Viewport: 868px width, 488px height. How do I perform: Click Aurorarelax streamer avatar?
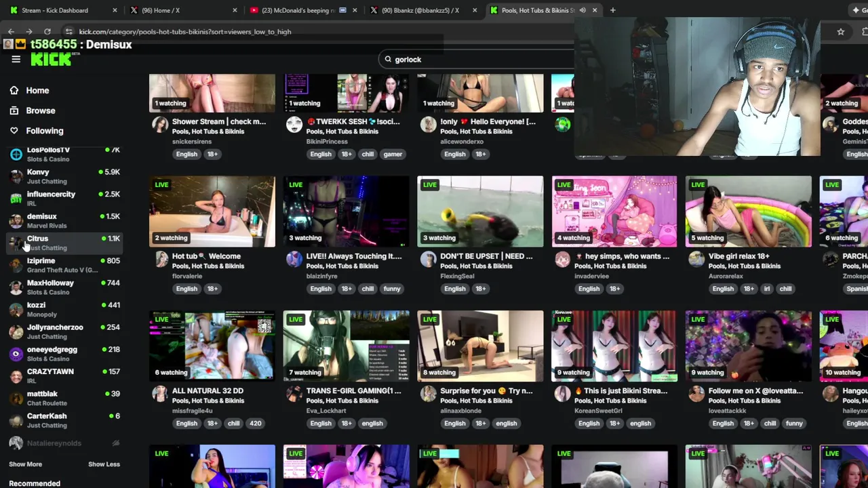click(696, 260)
